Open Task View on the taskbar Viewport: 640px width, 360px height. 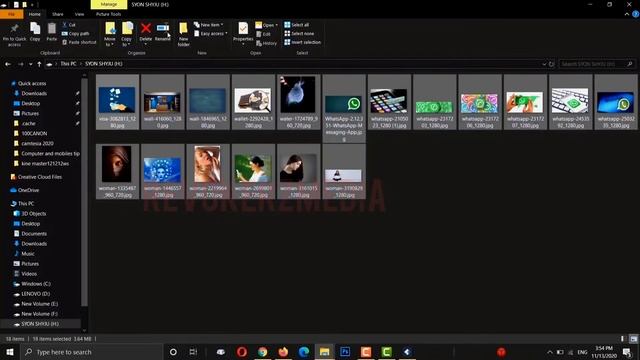pyautogui.click(x=193, y=352)
